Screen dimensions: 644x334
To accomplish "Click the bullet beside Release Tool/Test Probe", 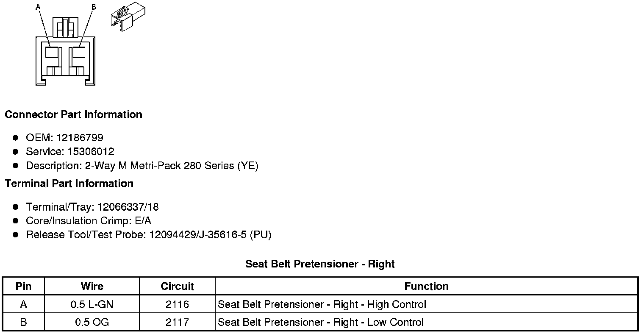I will pyautogui.click(x=16, y=234).
